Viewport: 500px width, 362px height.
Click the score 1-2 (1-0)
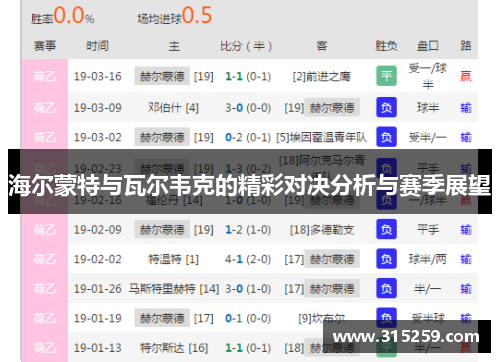coord(248,230)
